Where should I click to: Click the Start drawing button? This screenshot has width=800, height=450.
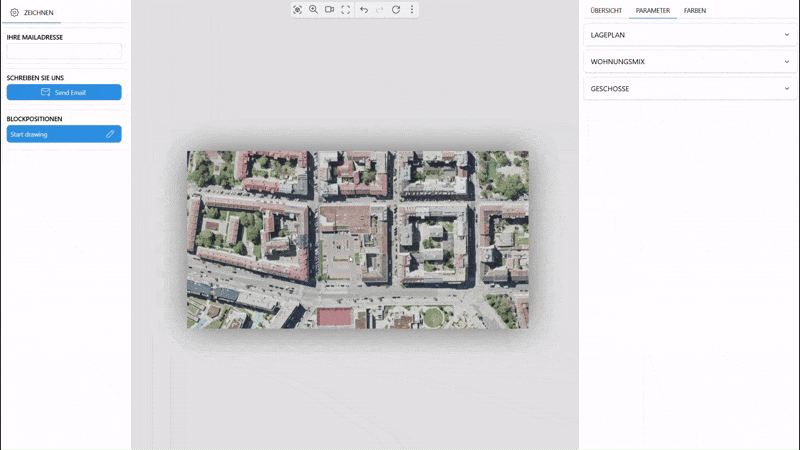coord(64,134)
